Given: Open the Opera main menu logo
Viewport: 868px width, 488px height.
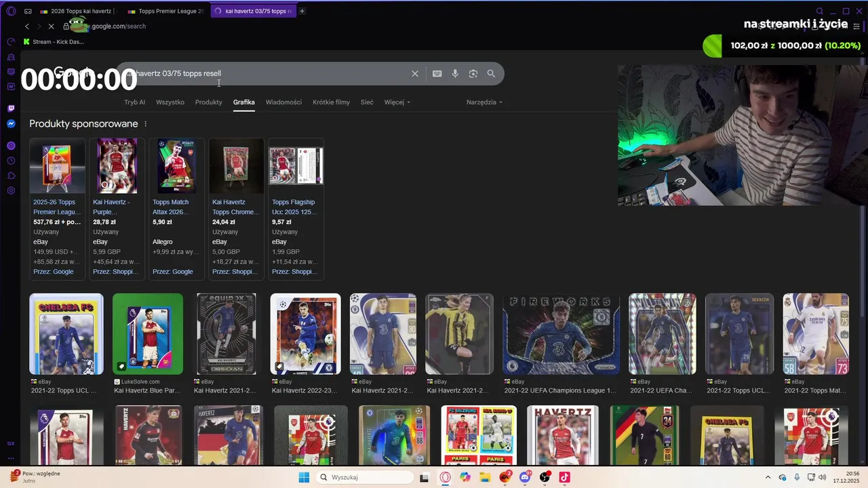Looking at the screenshot, I should pos(11,11).
